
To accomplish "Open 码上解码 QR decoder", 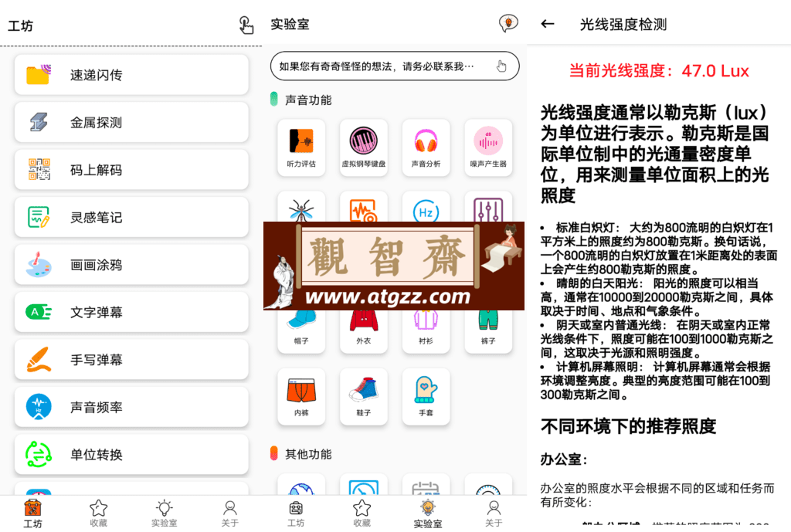I will 131,169.
